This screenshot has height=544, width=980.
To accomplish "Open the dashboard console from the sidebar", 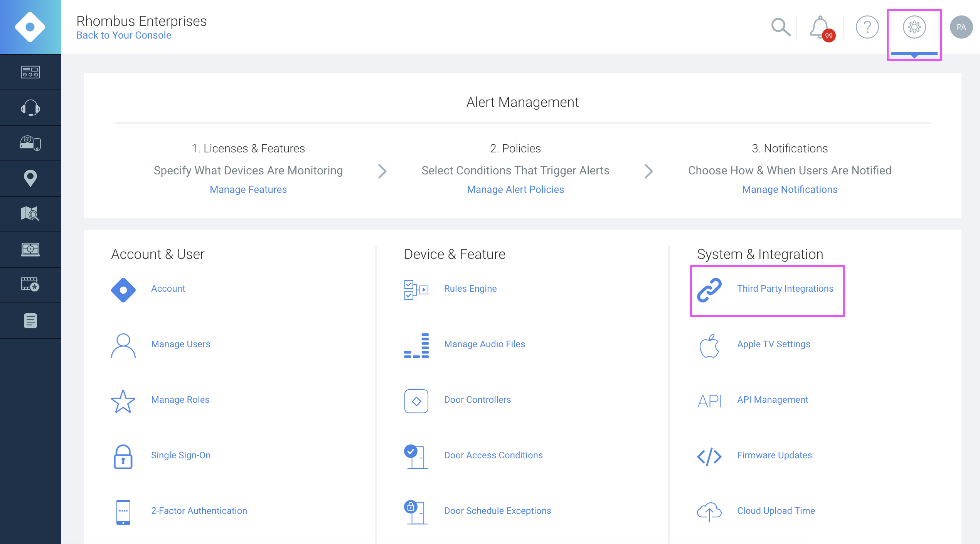I will [x=30, y=72].
